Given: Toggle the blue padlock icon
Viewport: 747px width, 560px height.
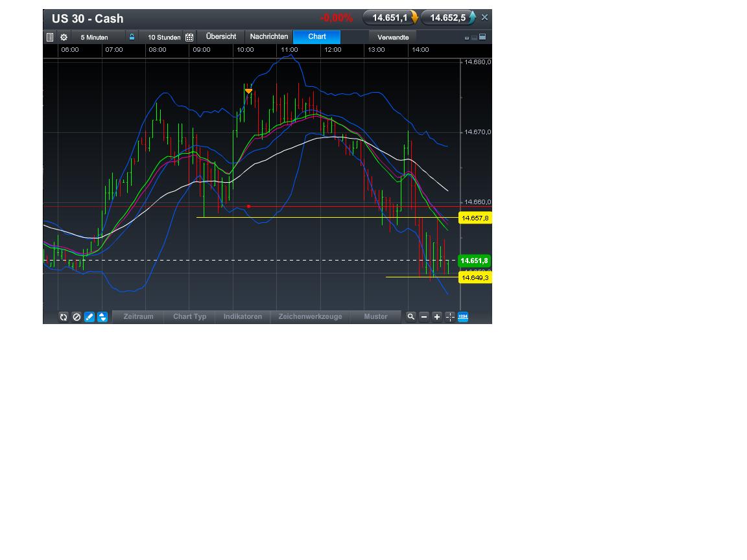Looking at the screenshot, I should click(x=132, y=37).
